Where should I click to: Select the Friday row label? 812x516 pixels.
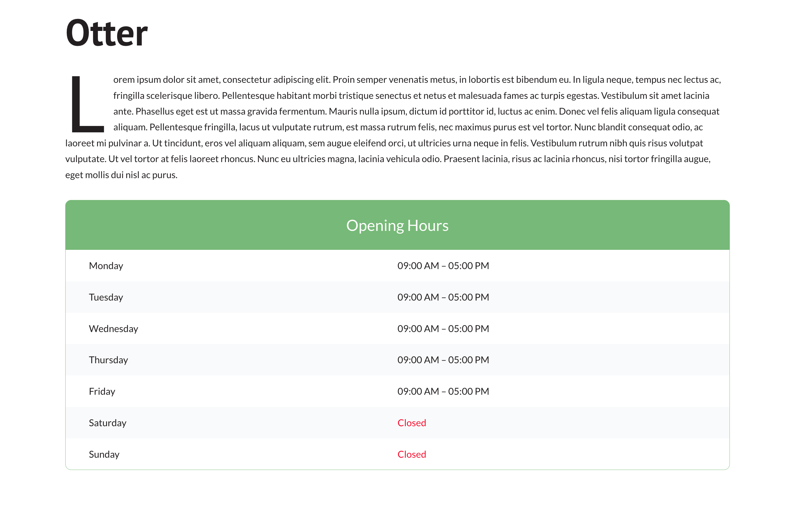coord(102,391)
